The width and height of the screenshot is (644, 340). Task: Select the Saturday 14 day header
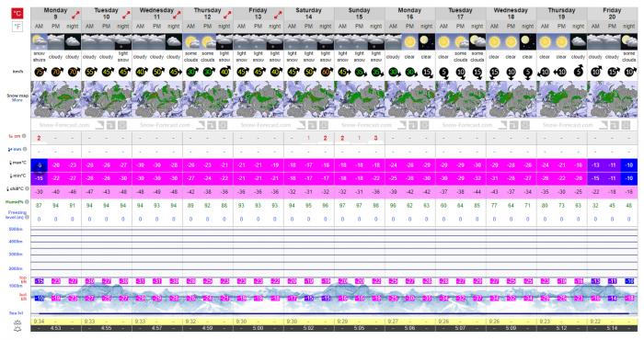click(x=308, y=14)
